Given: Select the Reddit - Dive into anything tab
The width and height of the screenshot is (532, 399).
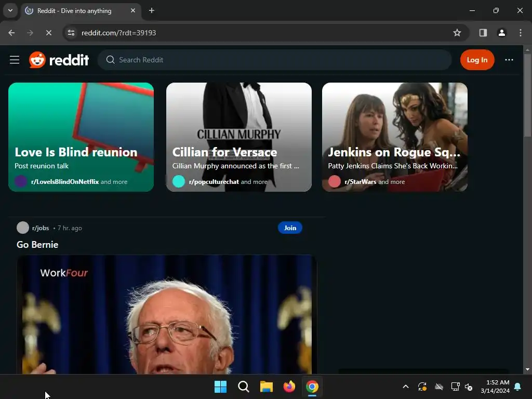Looking at the screenshot, I should (x=82, y=11).
